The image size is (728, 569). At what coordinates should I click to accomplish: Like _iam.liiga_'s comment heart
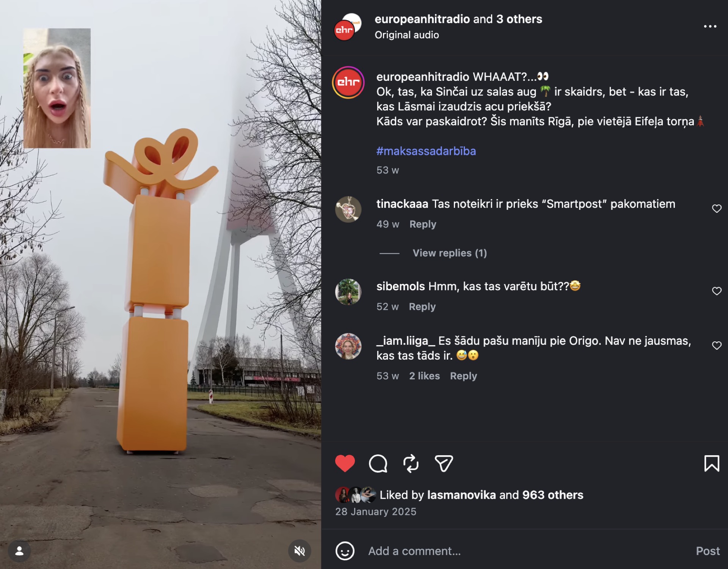(717, 346)
